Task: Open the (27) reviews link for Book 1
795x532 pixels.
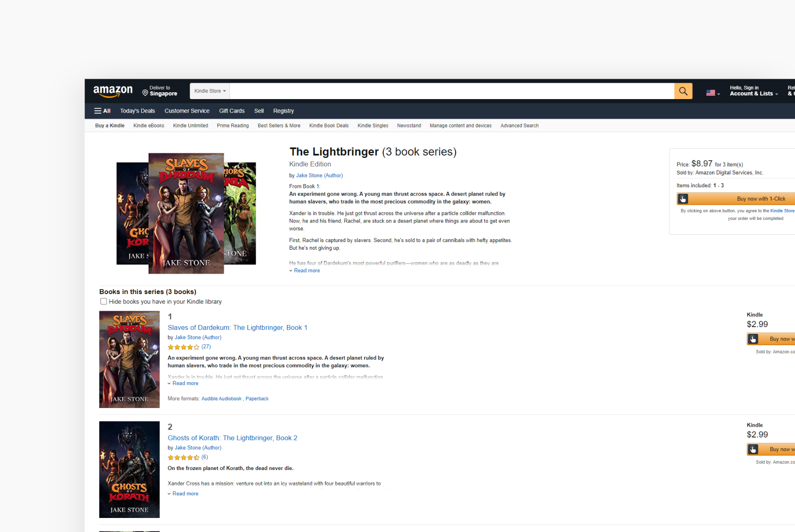Action: pyautogui.click(x=206, y=347)
